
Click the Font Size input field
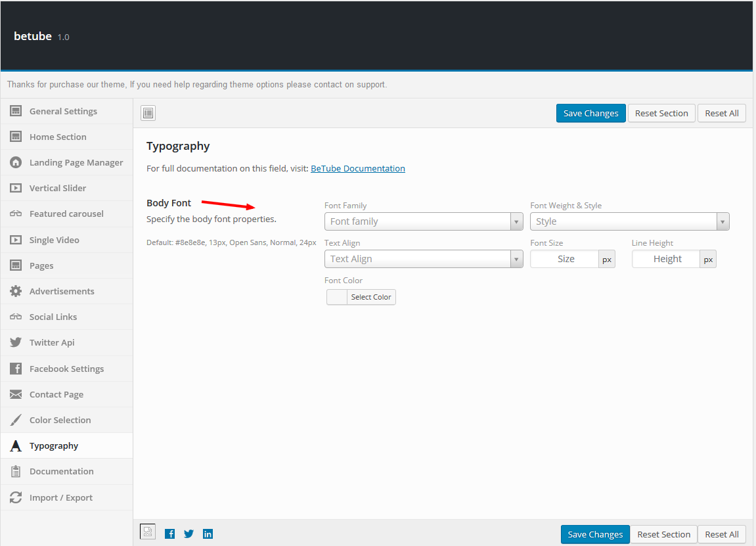pos(565,259)
